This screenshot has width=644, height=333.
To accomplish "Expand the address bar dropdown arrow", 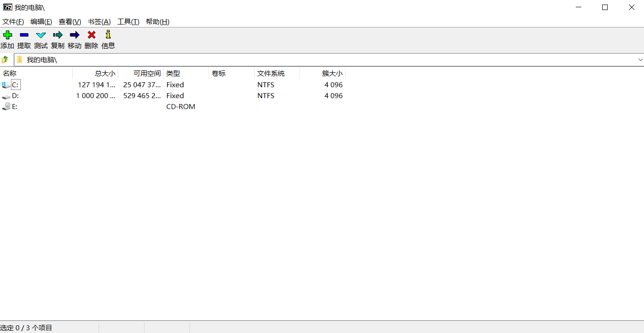I will click(x=640, y=60).
